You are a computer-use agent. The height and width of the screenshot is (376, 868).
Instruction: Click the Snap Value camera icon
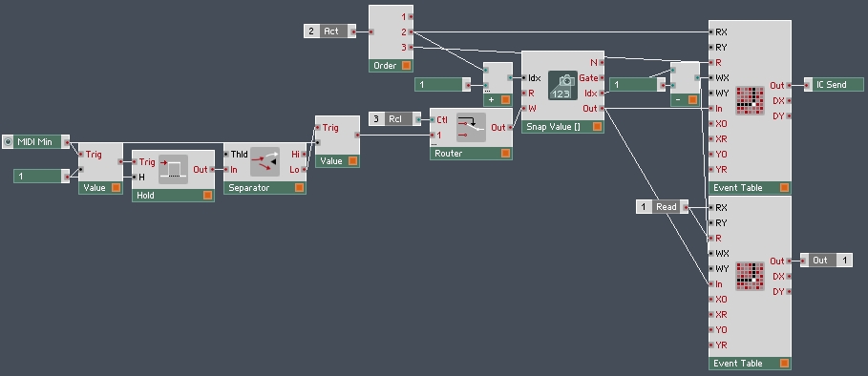[562, 86]
